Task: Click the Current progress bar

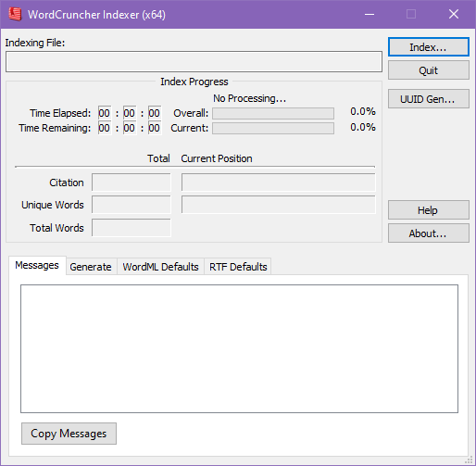Action: click(x=273, y=128)
